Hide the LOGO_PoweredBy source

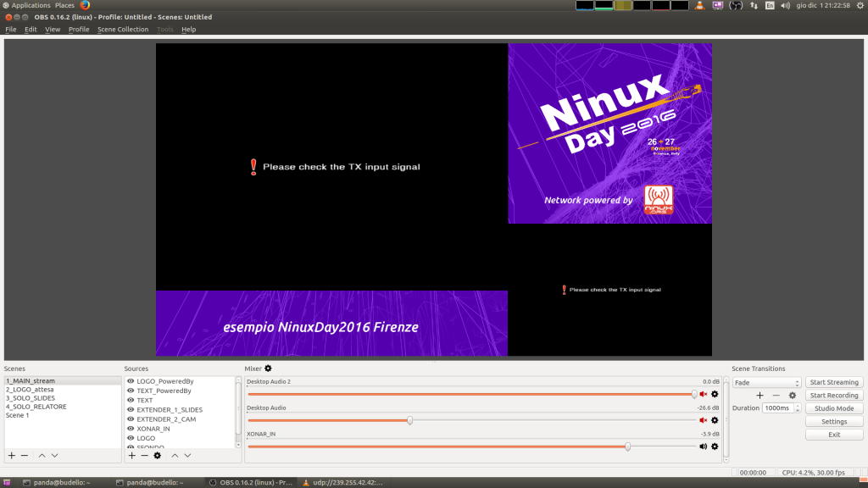pyautogui.click(x=131, y=381)
